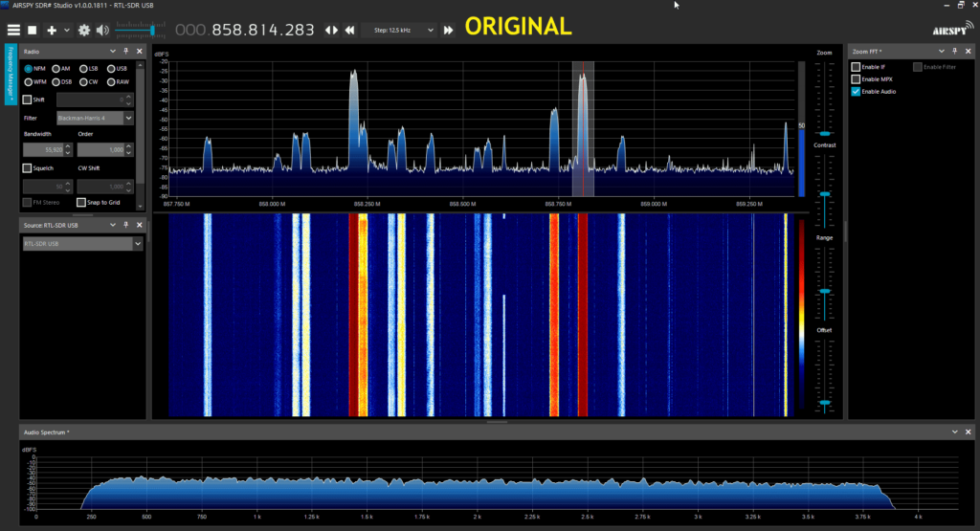Stop the radio with the stop button
The height and width of the screenshot is (531, 980).
32,30
